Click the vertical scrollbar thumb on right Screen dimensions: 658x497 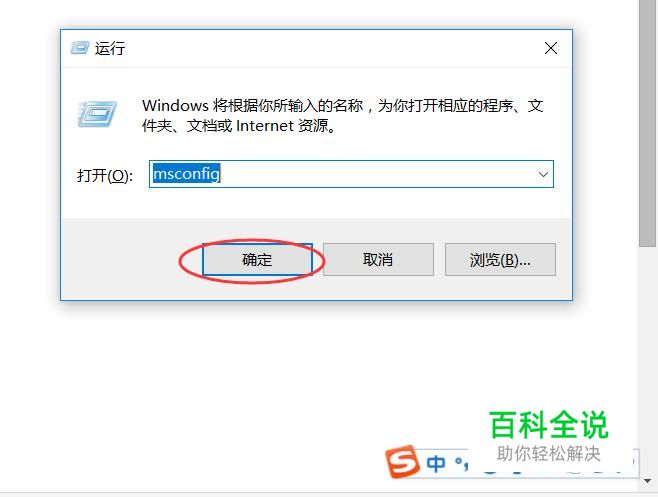(647, 123)
